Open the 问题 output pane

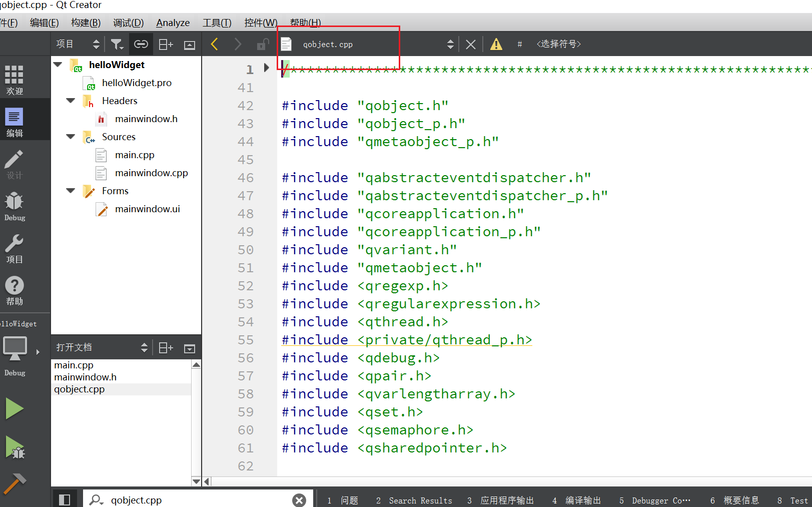(x=343, y=500)
